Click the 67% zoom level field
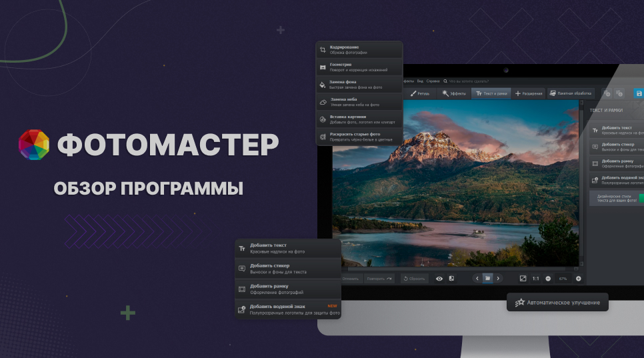 pos(563,278)
